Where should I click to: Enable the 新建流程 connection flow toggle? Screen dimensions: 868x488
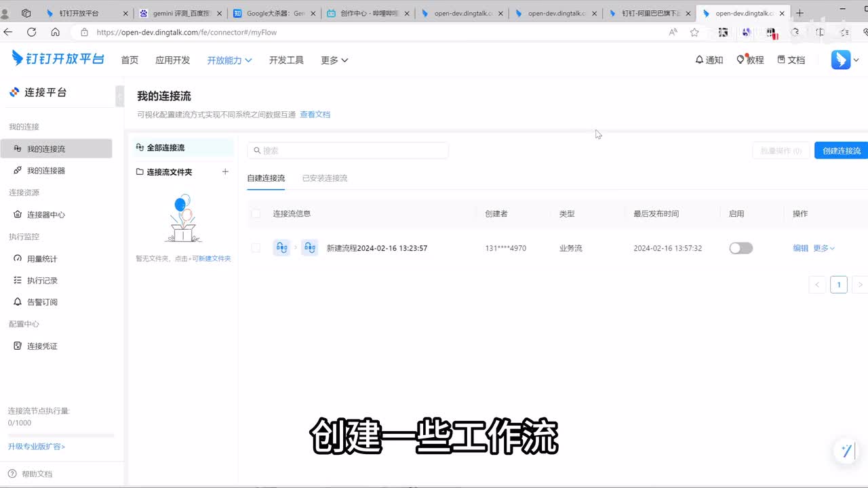click(741, 248)
